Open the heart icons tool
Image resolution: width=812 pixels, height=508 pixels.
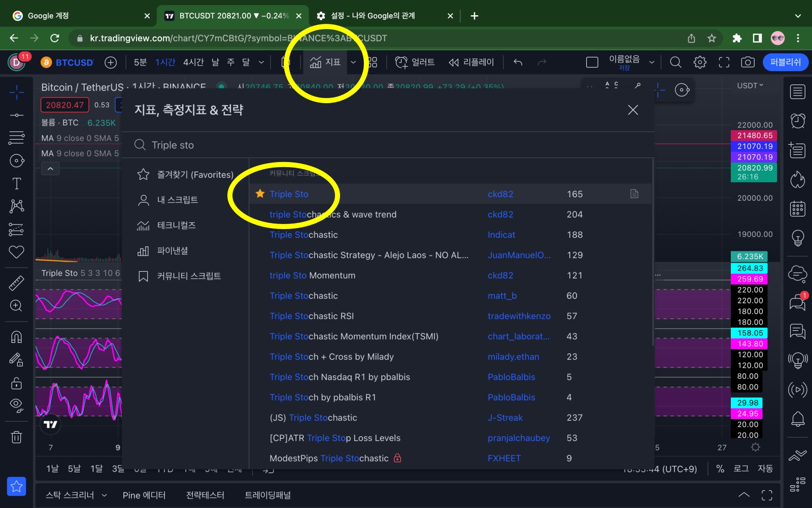tap(16, 251)
